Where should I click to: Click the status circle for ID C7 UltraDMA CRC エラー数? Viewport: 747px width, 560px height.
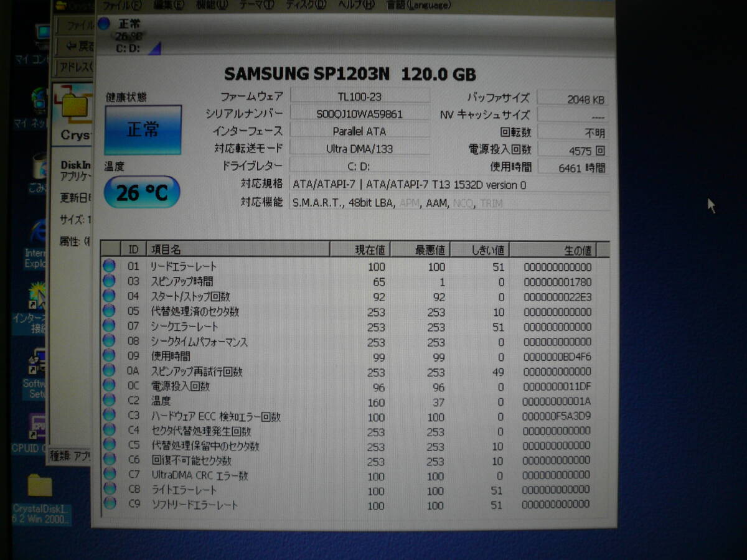click(110, 474)
